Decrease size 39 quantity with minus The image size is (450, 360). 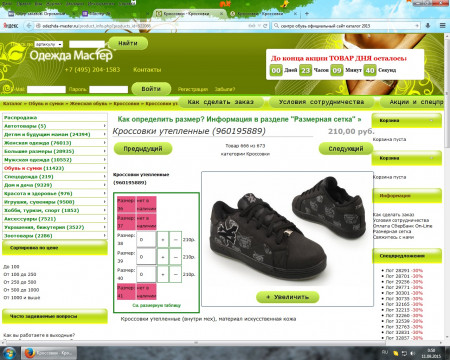175,257
